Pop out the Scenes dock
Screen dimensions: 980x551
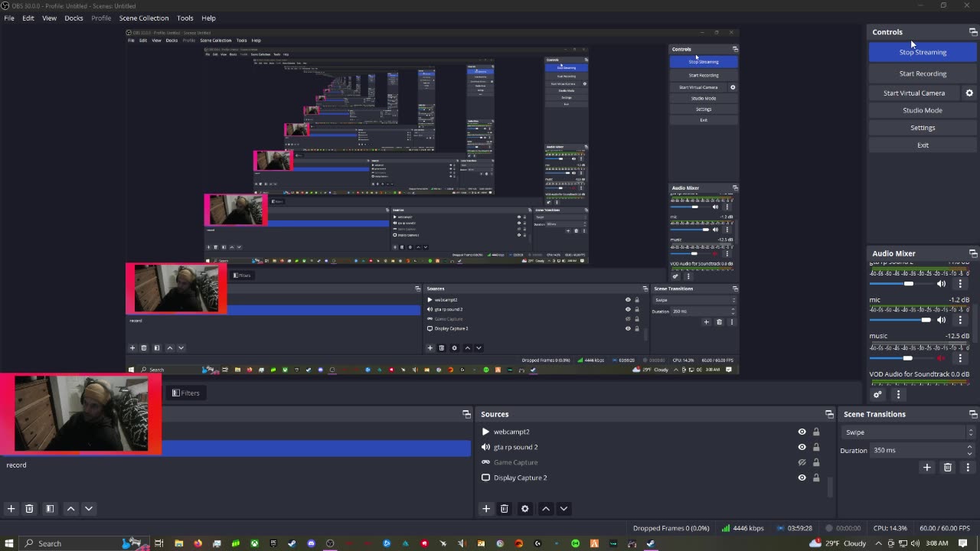click(x=467, y=414)
